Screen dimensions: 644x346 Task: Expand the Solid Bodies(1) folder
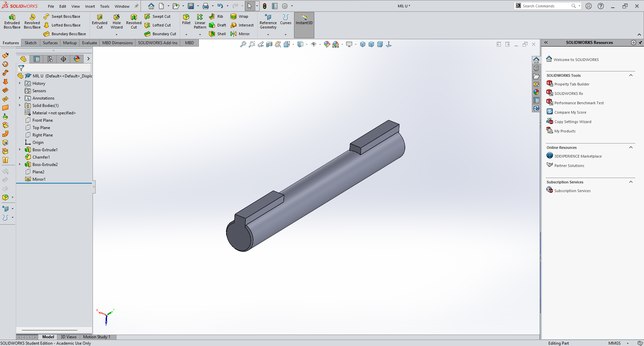(20, 105)
